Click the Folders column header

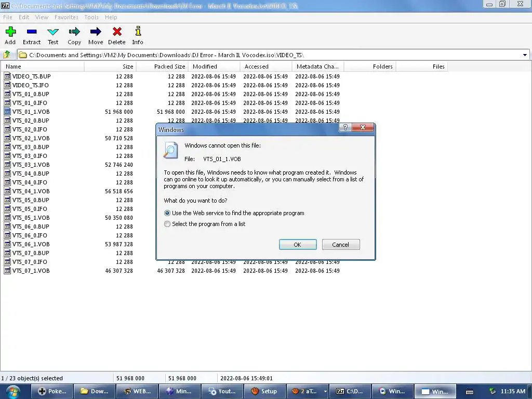coord(370,66)
